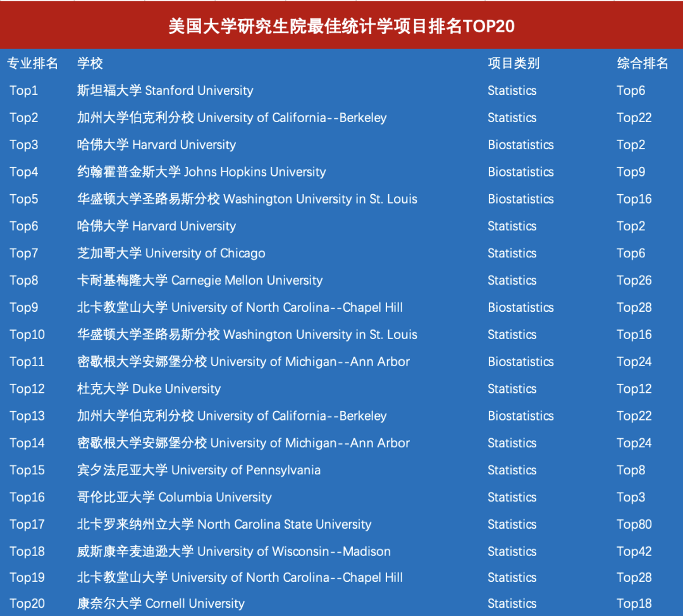The height and width of the screenshot is (616, 683).
Task: Click Statistics in the Top6 row
Action: [512, 226]
